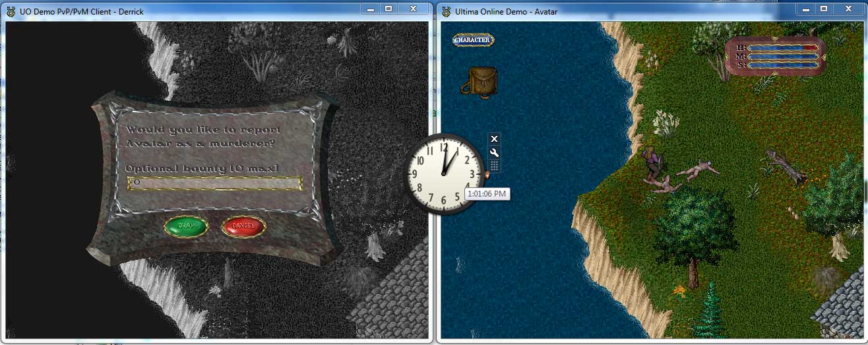This screenshot has width=868, height=345.
Task: Minimize the UO Demo PvP/PvM Client window
Action: [x=370, y=9]
